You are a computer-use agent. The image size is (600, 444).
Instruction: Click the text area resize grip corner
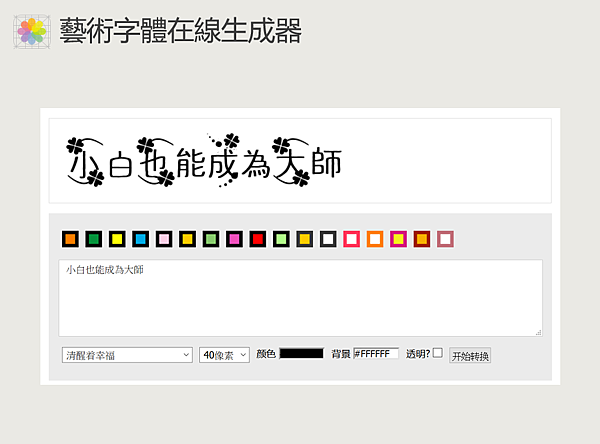538,333
